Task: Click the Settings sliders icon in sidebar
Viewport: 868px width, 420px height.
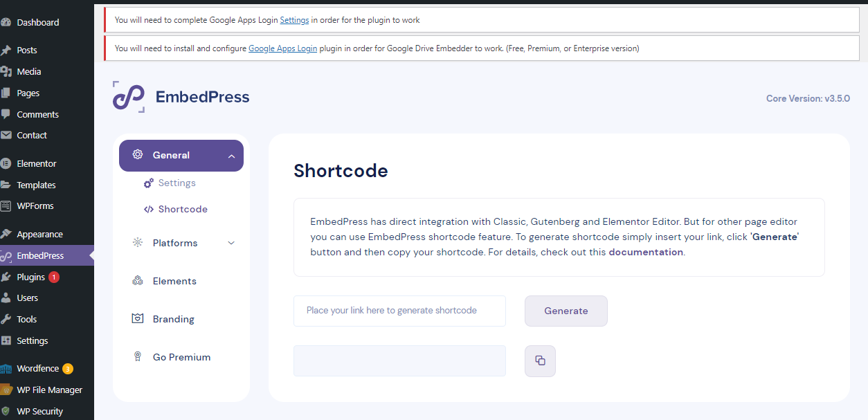Action: (x=6, y=340)
